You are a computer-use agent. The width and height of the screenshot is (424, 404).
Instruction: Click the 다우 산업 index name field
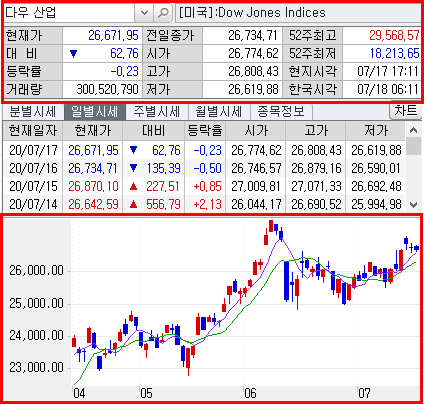point(69,13)
